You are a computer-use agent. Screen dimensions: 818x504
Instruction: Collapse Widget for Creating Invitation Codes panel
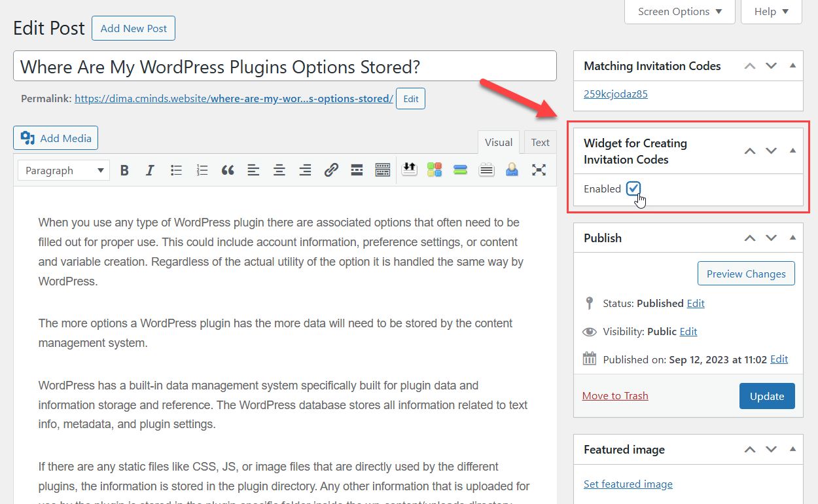[x=792, y=151]
